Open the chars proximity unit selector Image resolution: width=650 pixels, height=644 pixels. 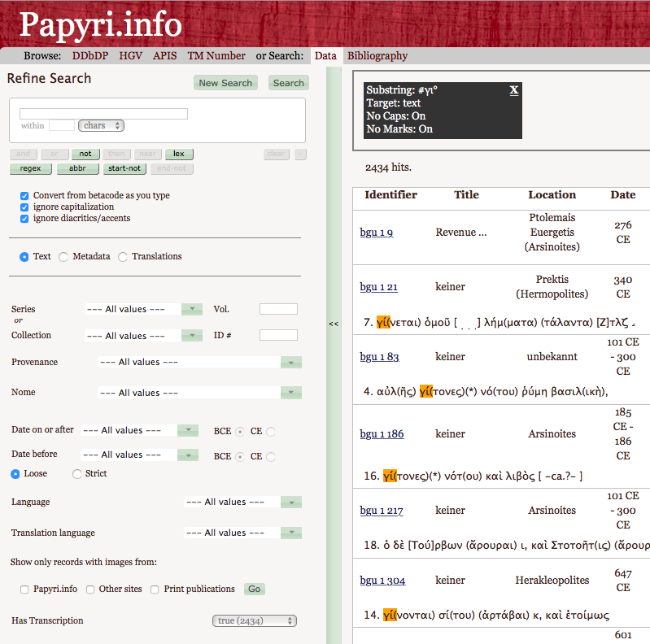pyautogui.click(x=101, y=125)
